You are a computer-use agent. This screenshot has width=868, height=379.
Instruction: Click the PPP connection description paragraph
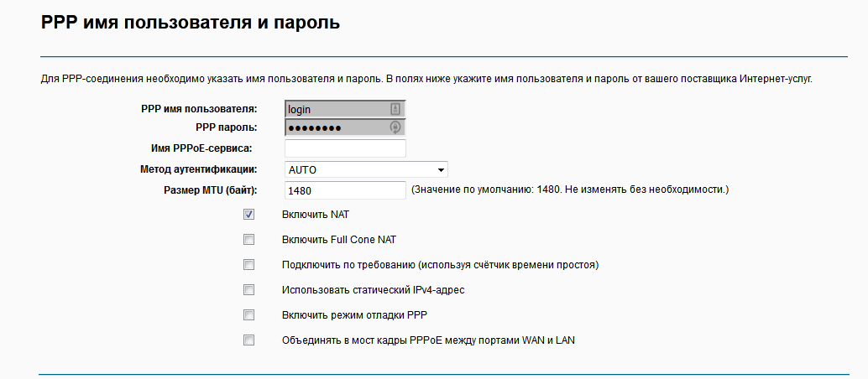[x=426, y=79]
